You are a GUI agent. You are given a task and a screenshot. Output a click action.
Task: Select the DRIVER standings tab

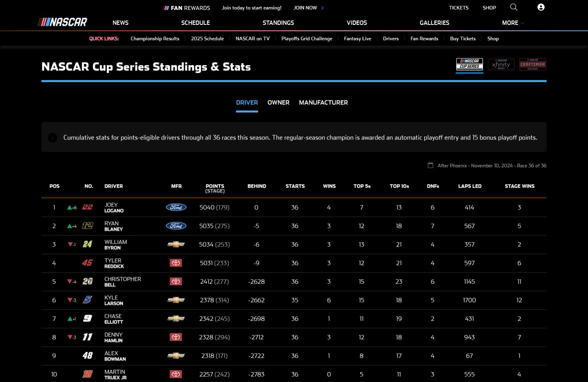(x=247, y=103)
